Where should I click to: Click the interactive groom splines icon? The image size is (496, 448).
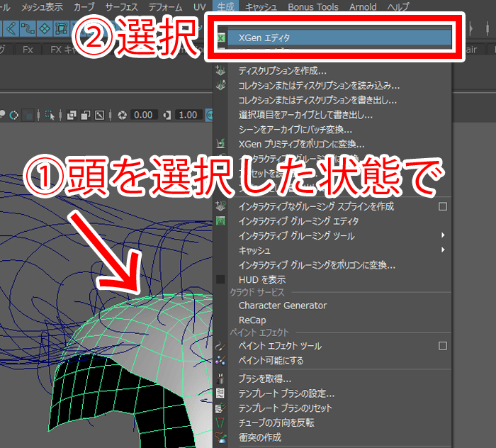(220, 206)
